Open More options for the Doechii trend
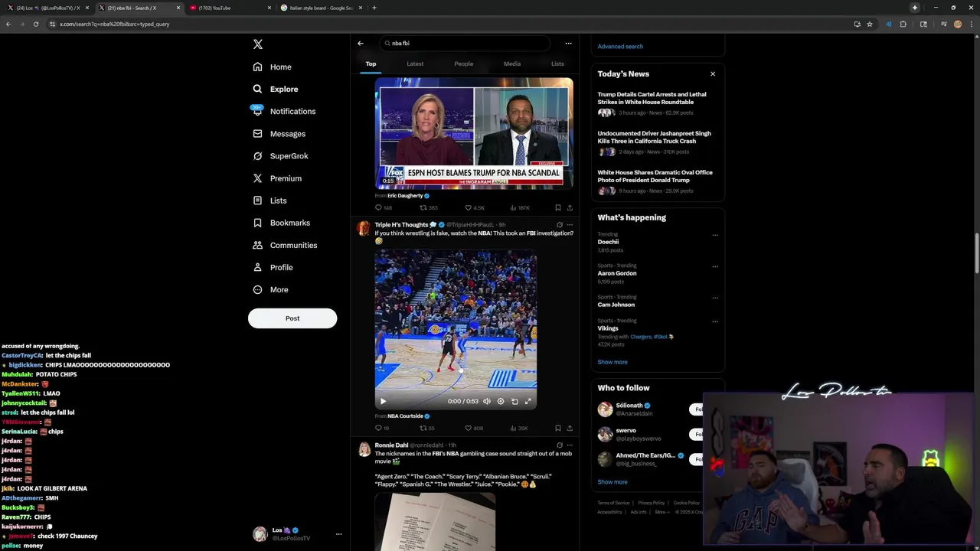980x551 pixels. pos(715,235)
